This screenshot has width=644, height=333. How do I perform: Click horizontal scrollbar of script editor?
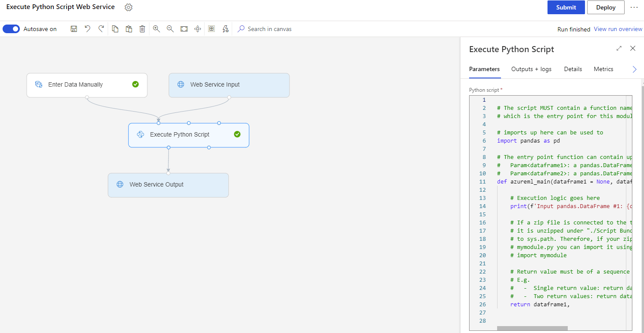[532, 328]
